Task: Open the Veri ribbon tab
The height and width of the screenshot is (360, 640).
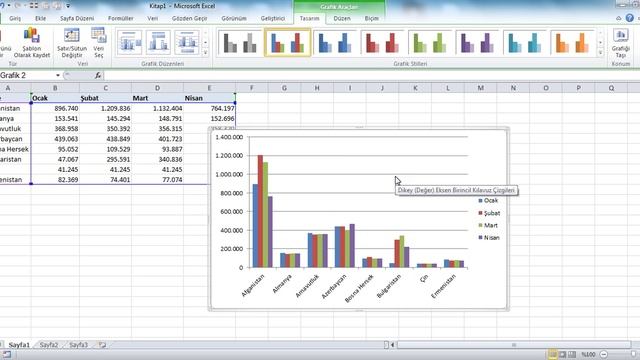Action: pos(153,18)
